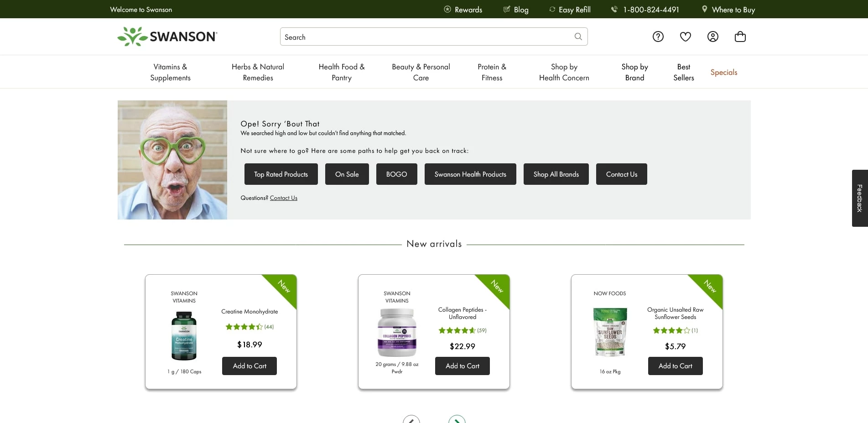Switch to the Specials menu item
The height and width of the screenshot is (423, 868).
[x=723, y=72]
